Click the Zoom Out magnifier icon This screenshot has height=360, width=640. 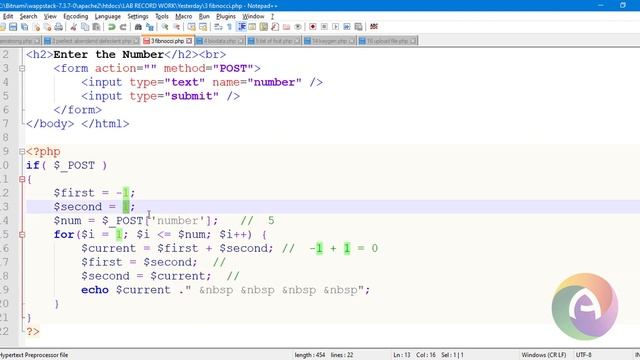click(x=176, y=27)
